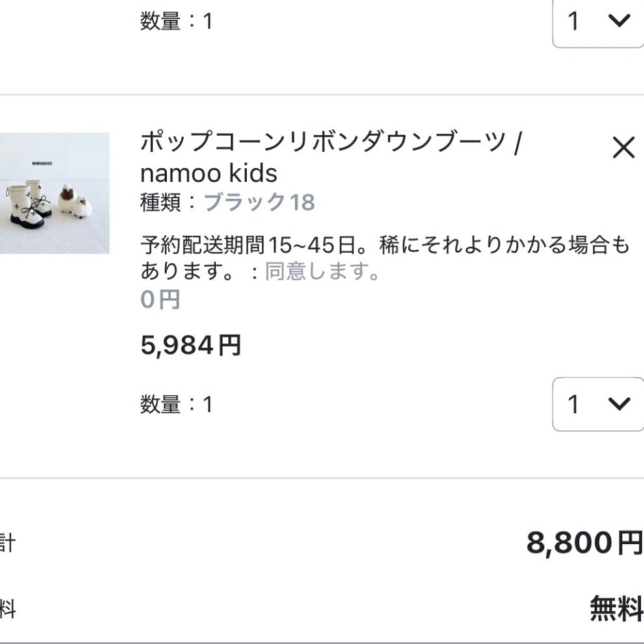Click the chevron arrow beside the 5,984円 item's quantity
The image size is (644, 644).
[x=619, y=403]
